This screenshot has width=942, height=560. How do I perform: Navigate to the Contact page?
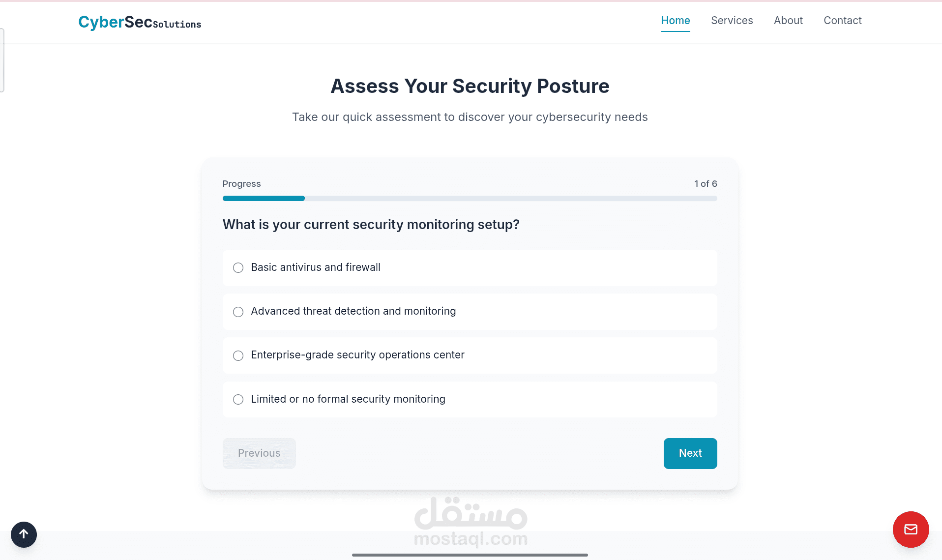(843, 21)
